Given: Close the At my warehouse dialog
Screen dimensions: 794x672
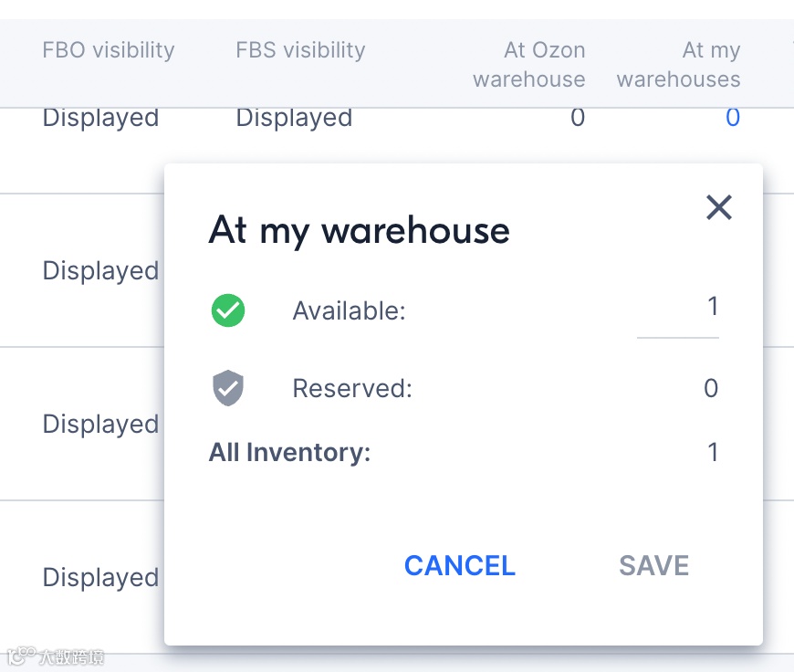Looking at the screenshot, I should [x=719, y=207].
